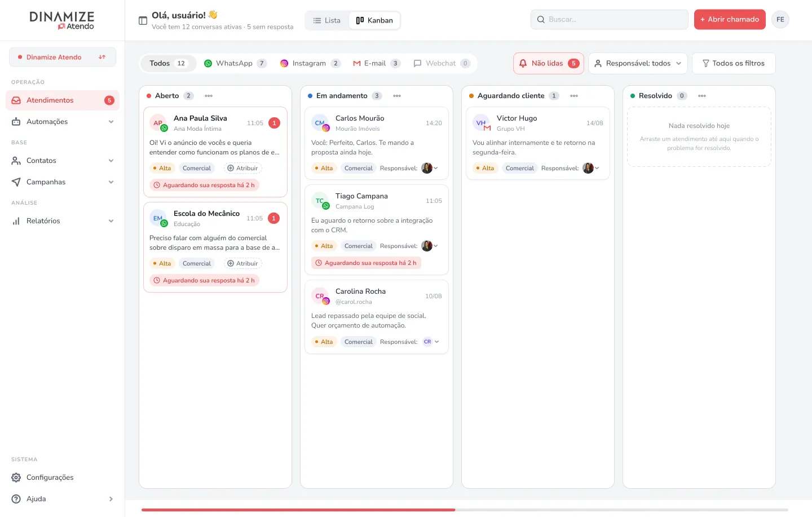Click the Nada resolvido hoje placeholder text

[699, 126]
